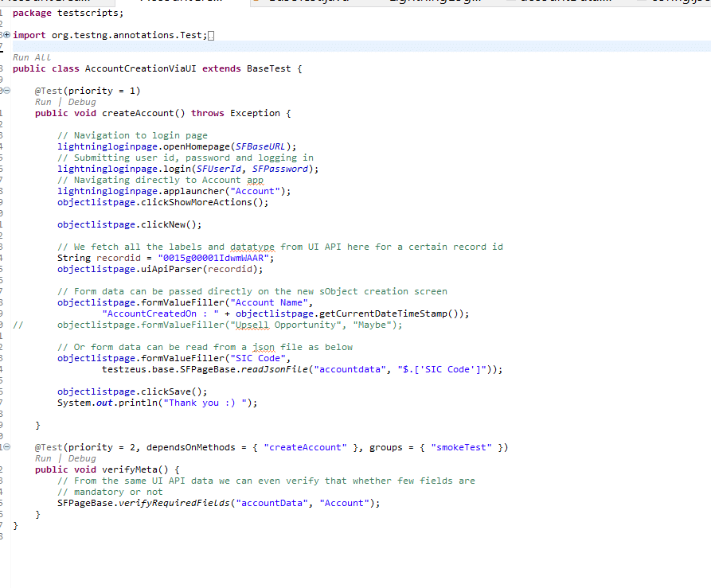
Task: Click the 'package testscripts;' line
Action: click(68, 14)
